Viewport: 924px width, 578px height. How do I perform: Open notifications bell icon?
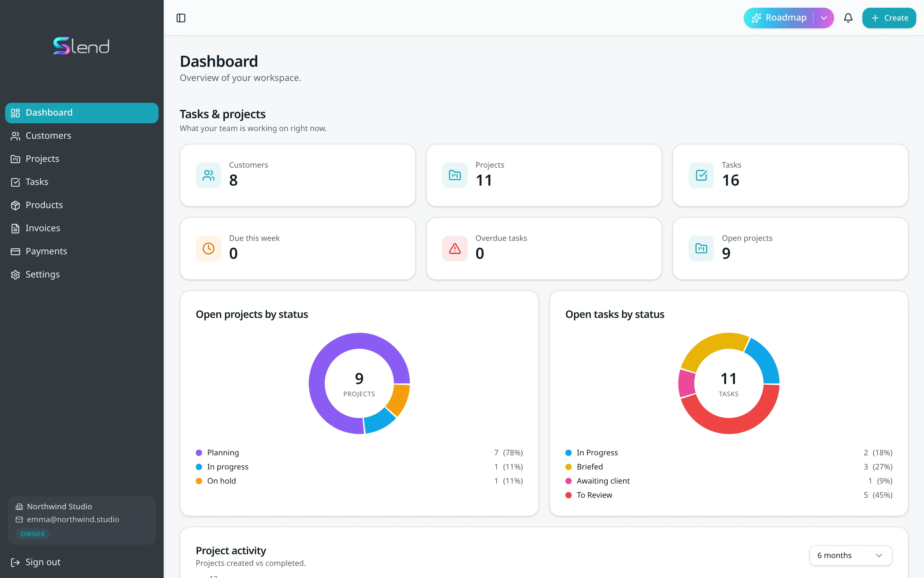848,18
